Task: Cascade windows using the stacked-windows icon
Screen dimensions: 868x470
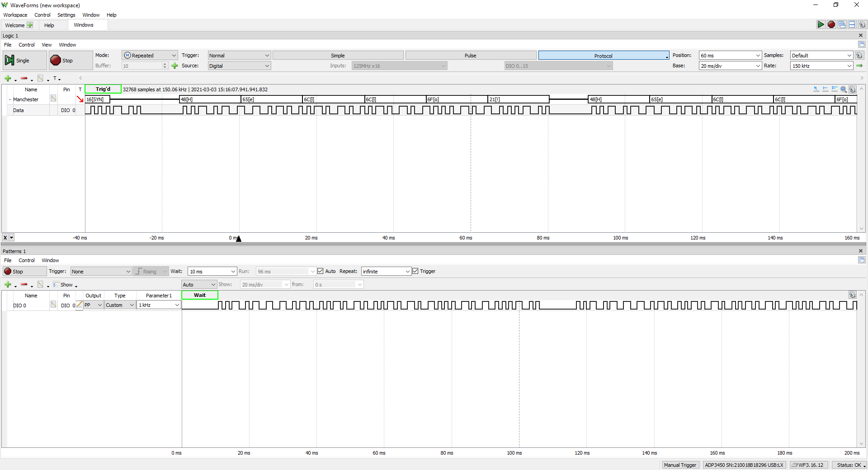Action: pos(841,24)
